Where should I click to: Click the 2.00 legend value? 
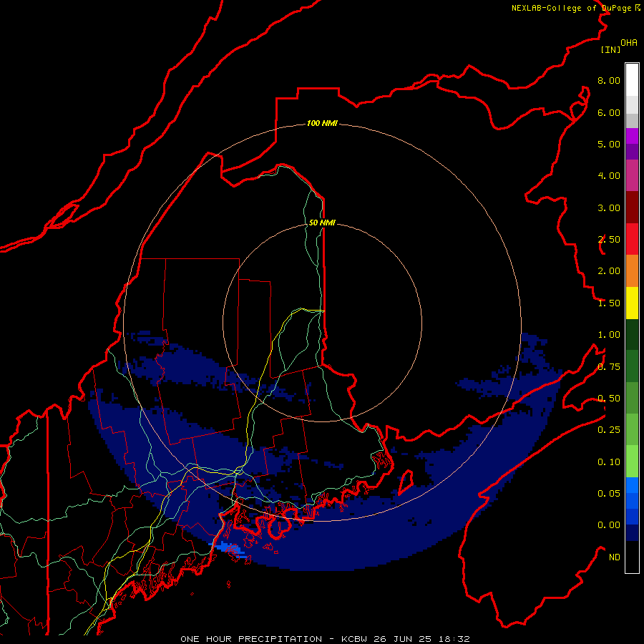(x=609, y=271)
